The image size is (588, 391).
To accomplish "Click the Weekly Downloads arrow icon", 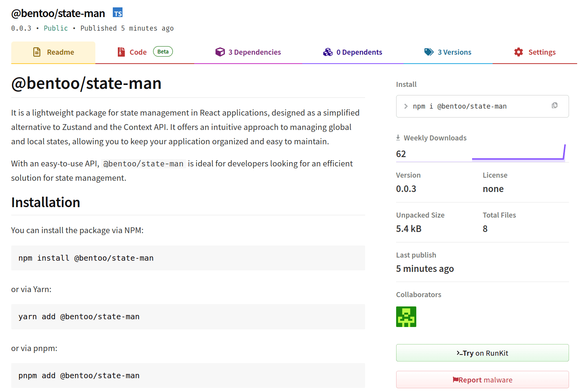I will click(x=398, y=138).
